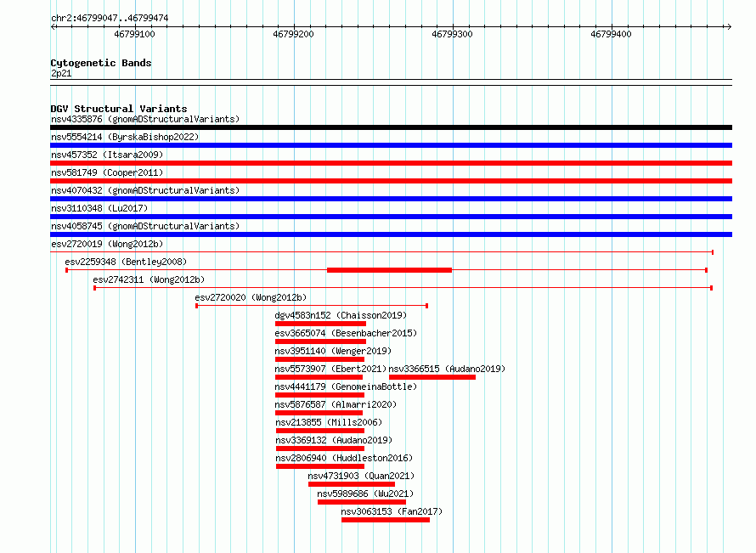
Task: Click the 46799200 ruler position
Action: point(293,34)
